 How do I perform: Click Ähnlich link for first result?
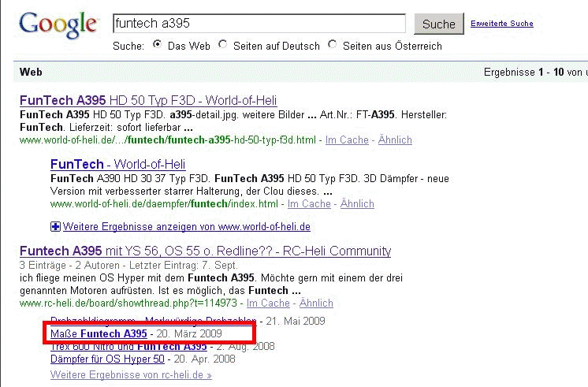(395, 140)
